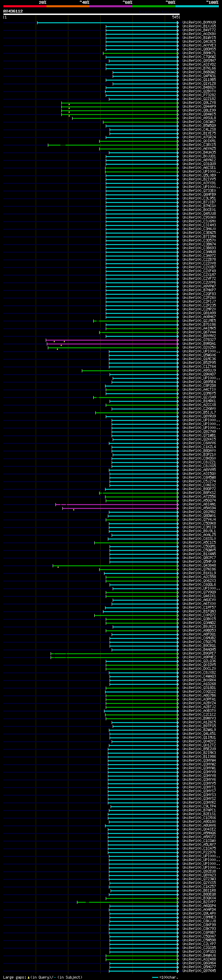The height and width of the screenshot is (980, 222).
Task: Open hit UniRef100_B0M0U9
Action: (199, 23)
